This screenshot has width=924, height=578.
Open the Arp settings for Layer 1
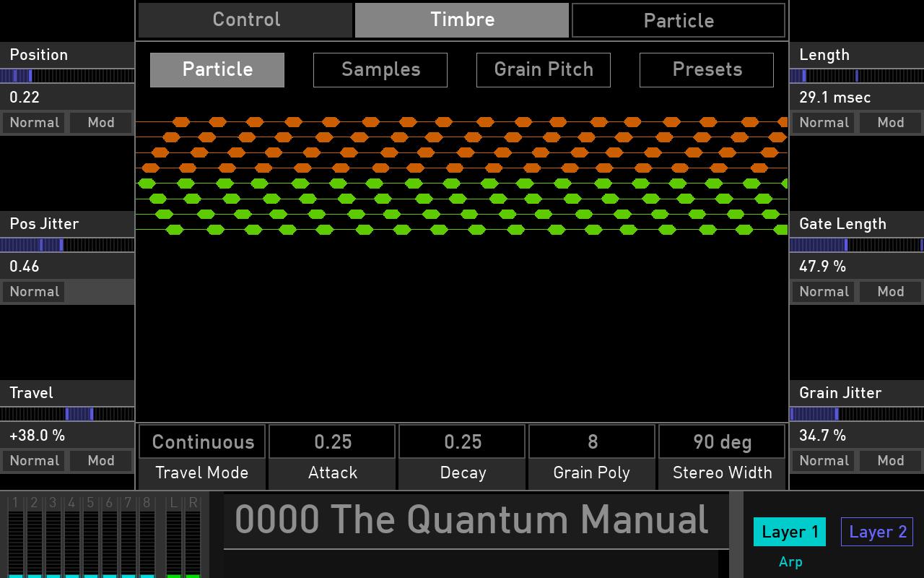[790, 561]
